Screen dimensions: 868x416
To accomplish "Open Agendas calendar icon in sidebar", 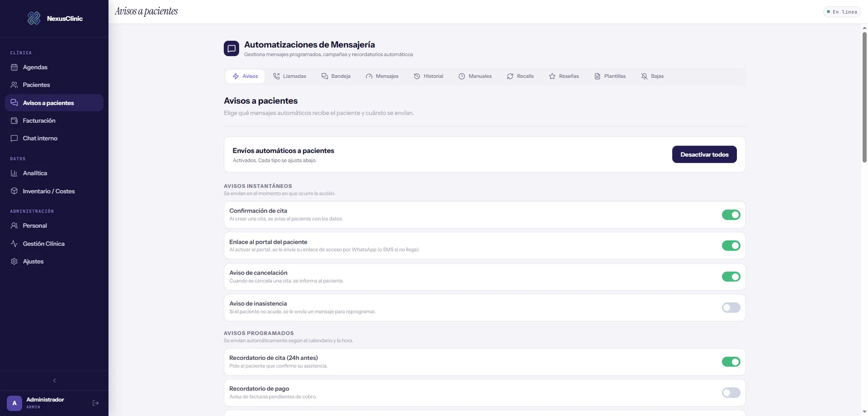I will (14, 67).
